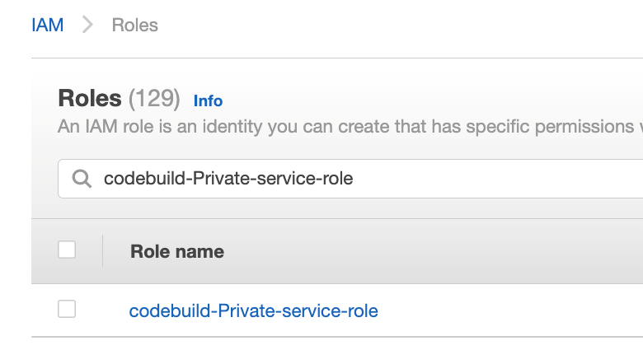Click the breadcrumb chevron separator after IAM
This screenshot has height=364, width=643.
coord(87,25)
